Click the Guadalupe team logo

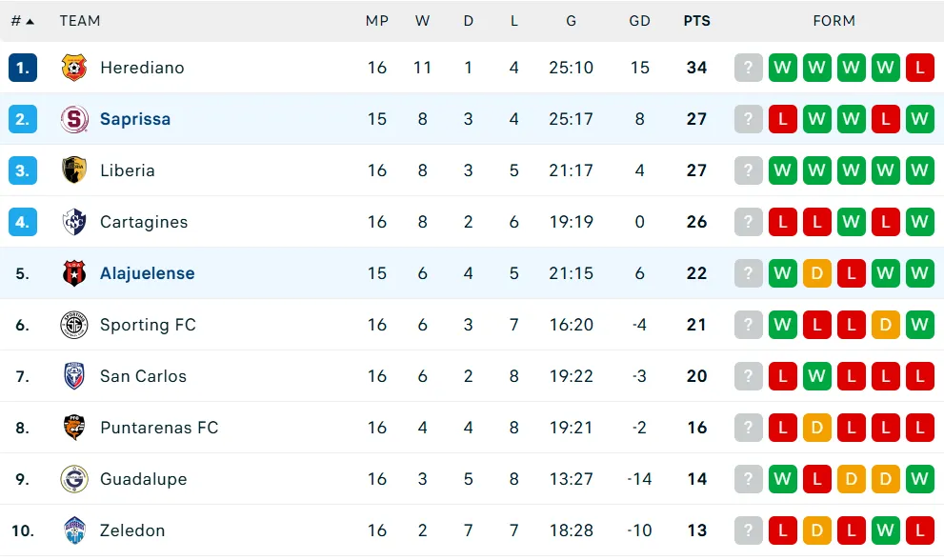pyautogui.click(x=74, y=479)
